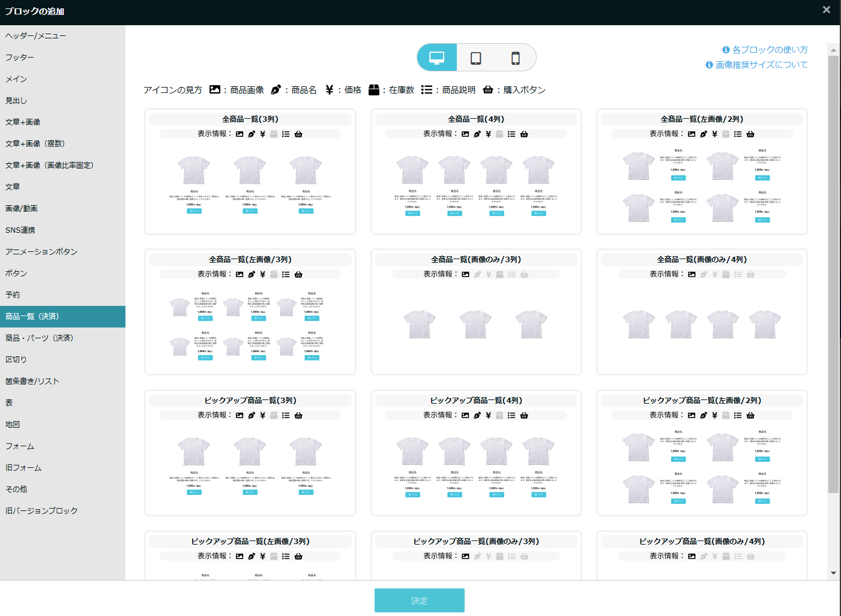Open the 商品・パーツ（決済） category
The height and width of the screenshot is (616, 841).
click(x=62, y=338)
